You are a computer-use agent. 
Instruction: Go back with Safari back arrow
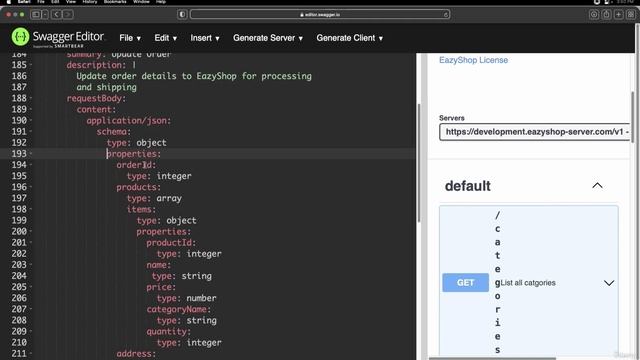point(57,15)
